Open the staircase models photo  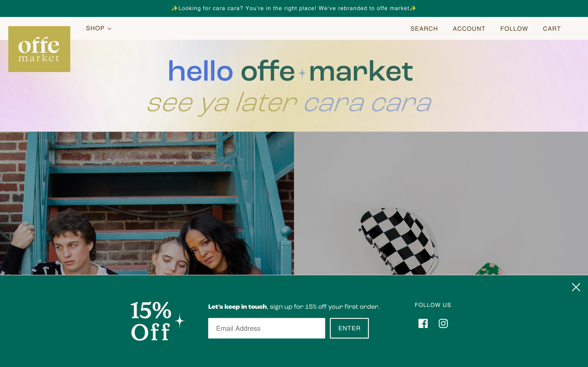tap(147, 203)
